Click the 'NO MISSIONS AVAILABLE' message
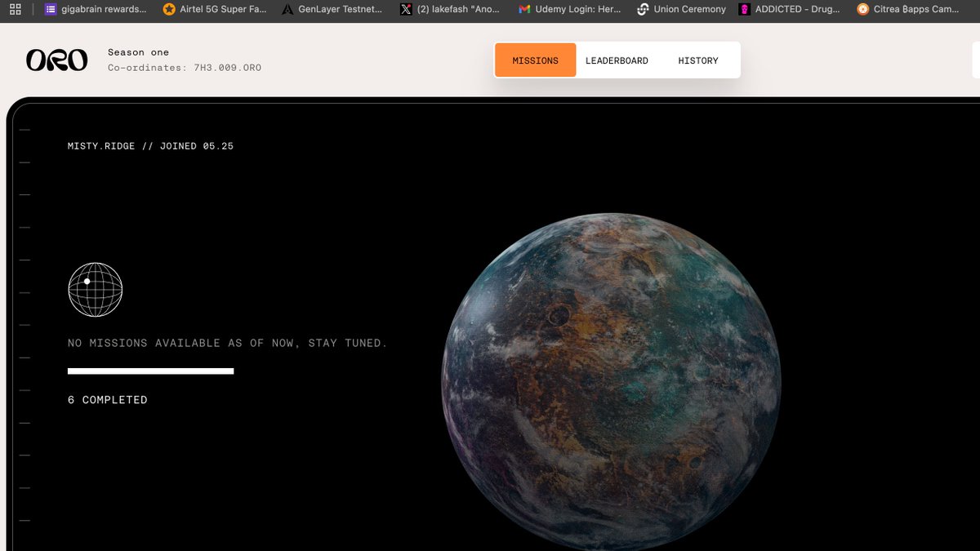Screen dimensions: 980x551 [227, 343]
